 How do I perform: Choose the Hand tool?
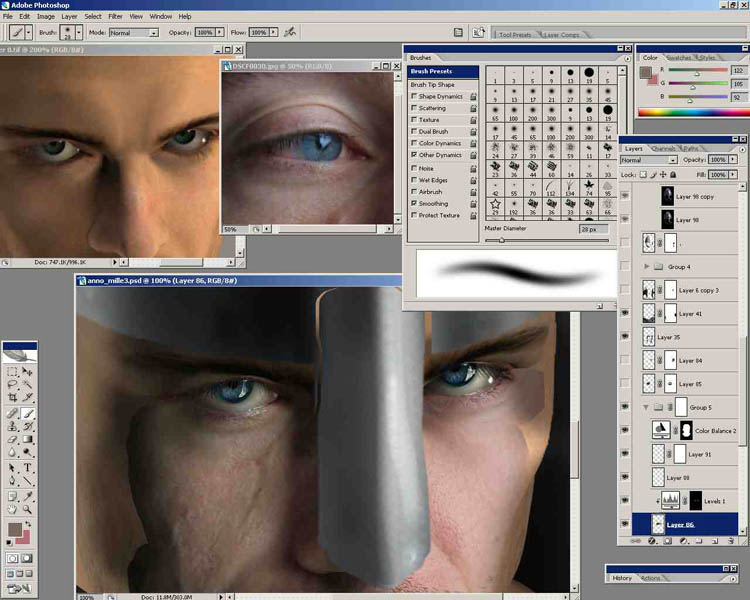tap(12, 509)
